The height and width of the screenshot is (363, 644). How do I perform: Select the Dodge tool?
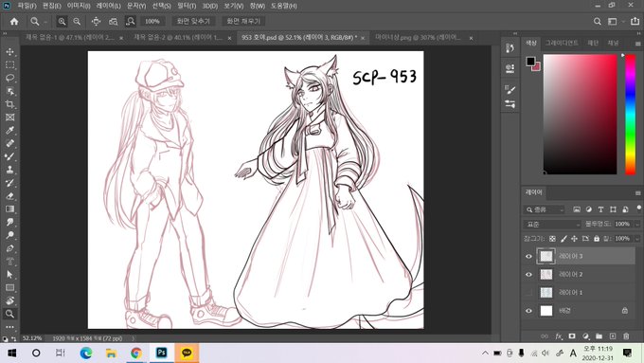tap(9, 235)
